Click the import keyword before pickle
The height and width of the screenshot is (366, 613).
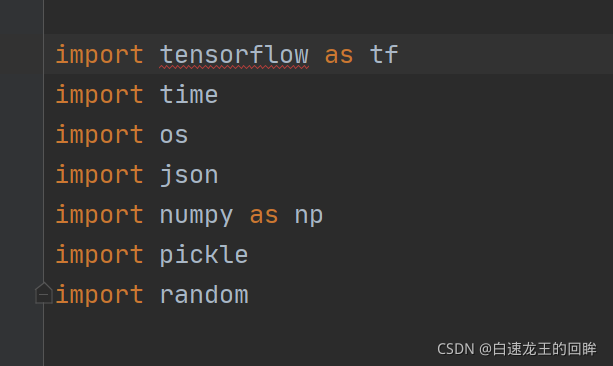[x=99, y=255]
